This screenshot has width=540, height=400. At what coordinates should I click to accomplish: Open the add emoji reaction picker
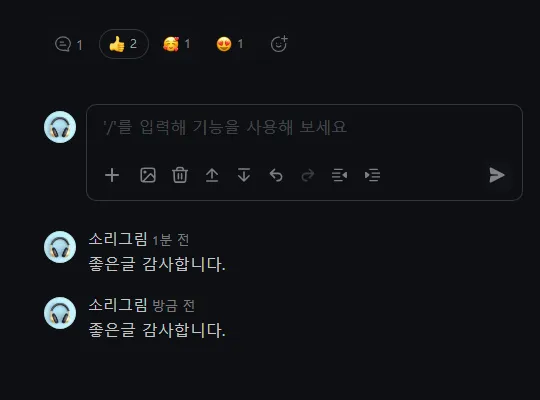(x=279, y=44)
